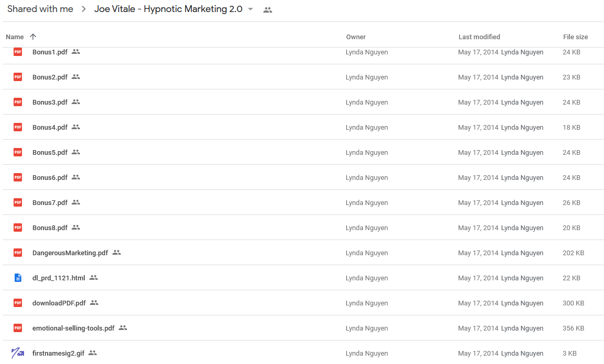
Task: Reverse sort direction with the Name arrow
Action: coord(33,37)
